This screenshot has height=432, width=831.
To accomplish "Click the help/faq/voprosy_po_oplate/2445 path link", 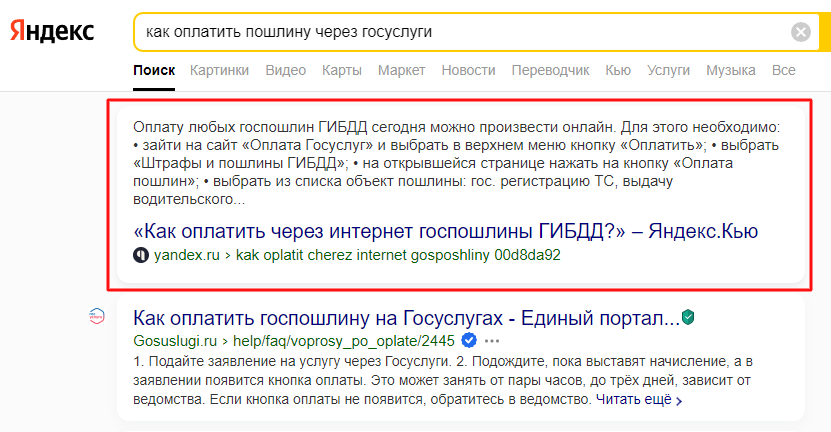I will (344, 341).
